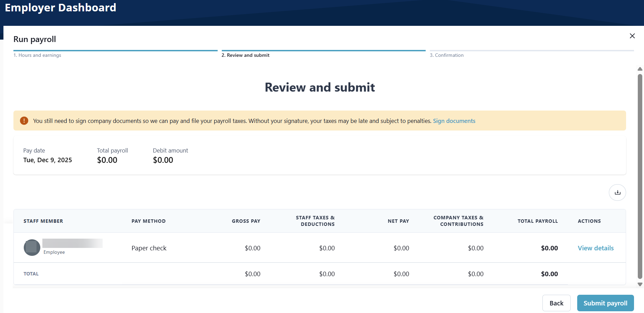
Task: Click the Staff Member column header
Action: pyautogui.click(x=43, y=221)
